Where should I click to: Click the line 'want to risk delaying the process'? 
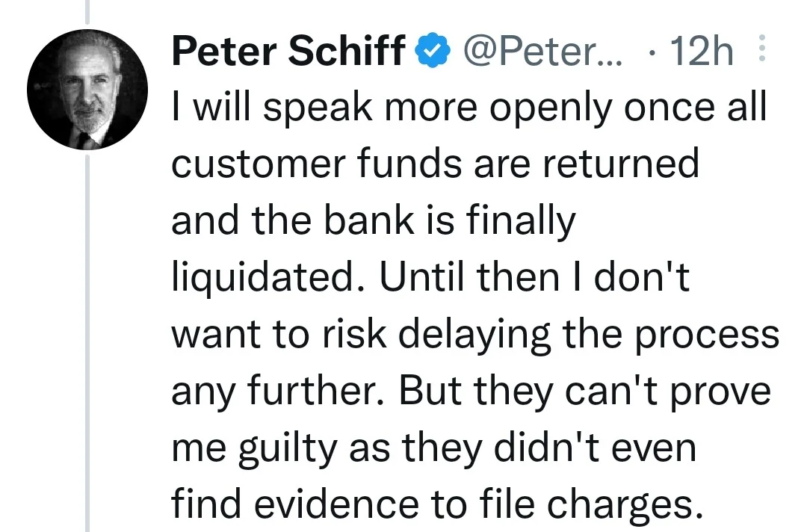475,335
